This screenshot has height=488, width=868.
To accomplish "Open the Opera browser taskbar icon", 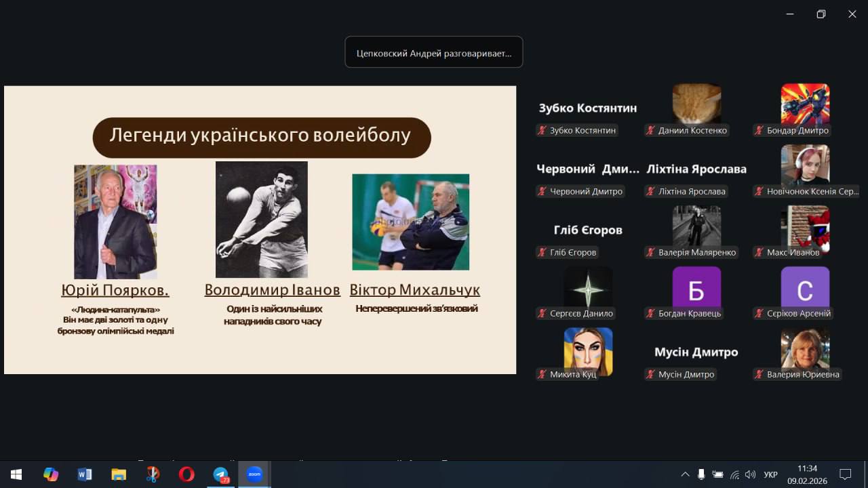I will pyautogui.click(x=186, y=474).
